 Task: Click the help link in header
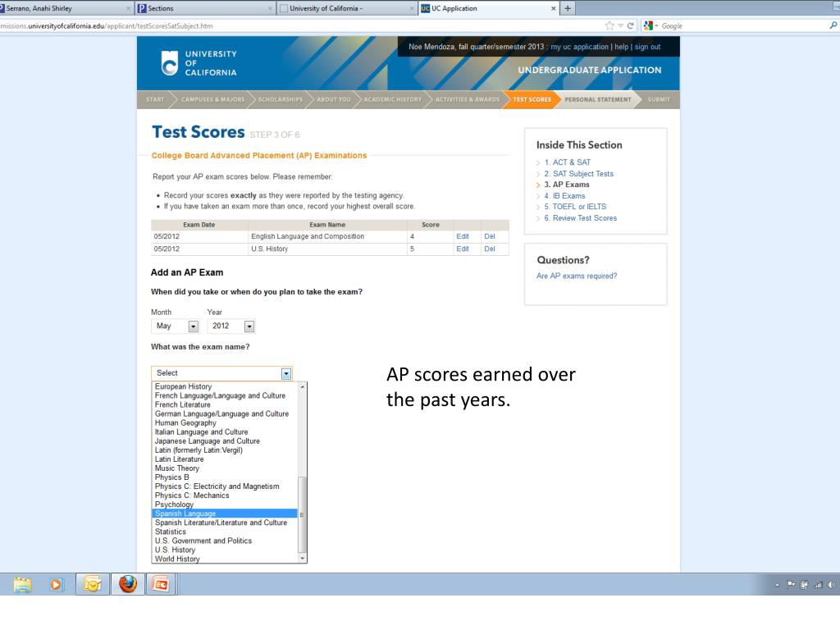622,47
